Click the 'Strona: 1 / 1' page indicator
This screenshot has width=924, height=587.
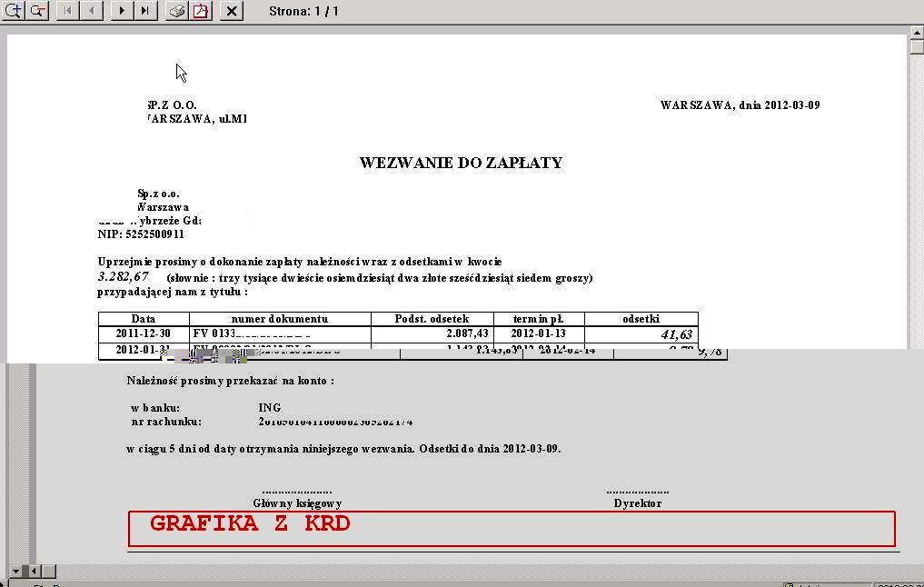click(x=303, y=11)
